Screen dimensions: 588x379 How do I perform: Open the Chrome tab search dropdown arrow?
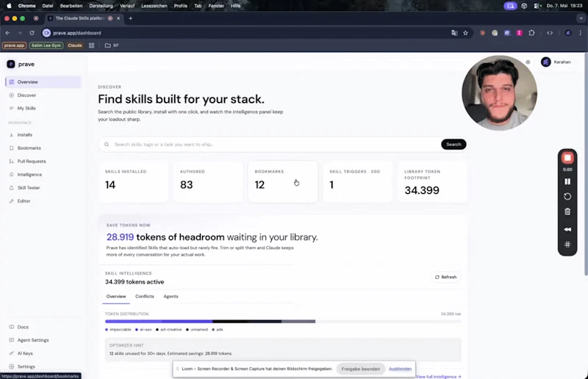pyautogui.click(x=581, y=18)
